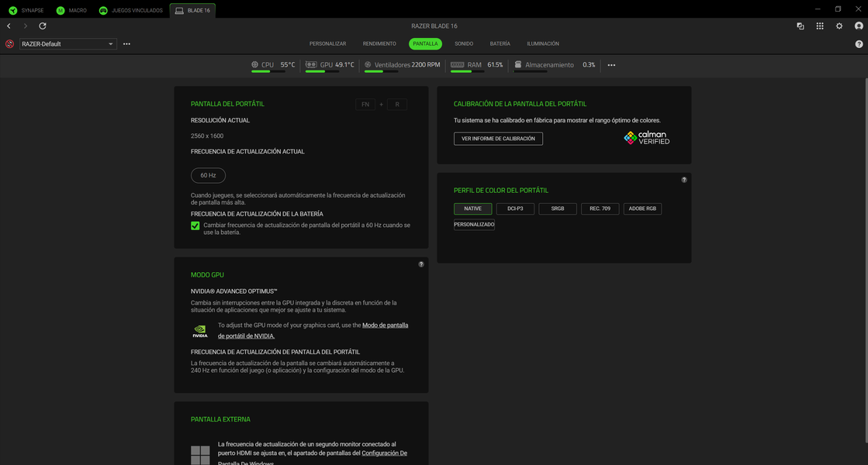Click the NVIDIA Advanced Optimus heading
This screenshot has width=868, height=465.
(233, 291)
